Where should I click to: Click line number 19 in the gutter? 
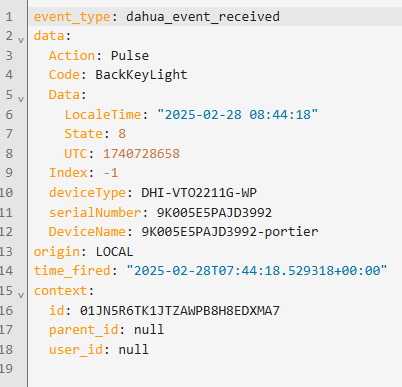6,369
